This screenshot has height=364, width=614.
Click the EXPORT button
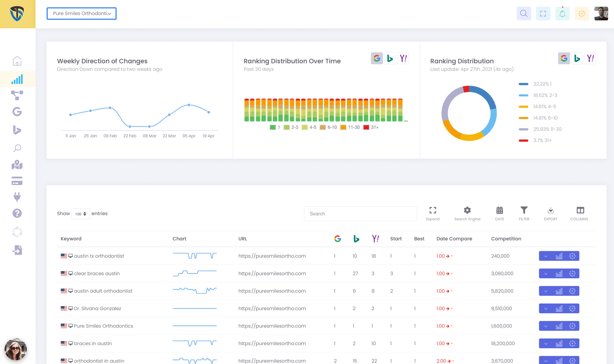[550, 214]
